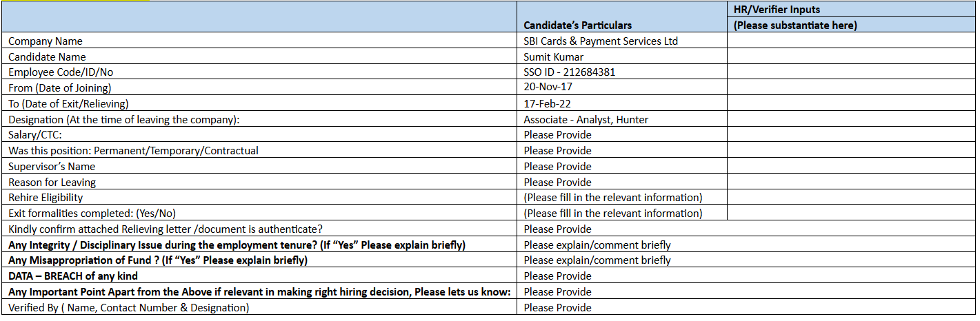Click the HR input cell for Salary/CTC row

[x=851, y=135]
